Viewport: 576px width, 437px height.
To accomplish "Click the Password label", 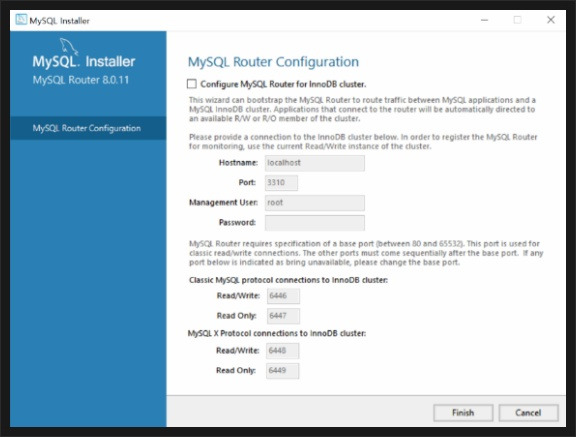I will tap(237, 223).
